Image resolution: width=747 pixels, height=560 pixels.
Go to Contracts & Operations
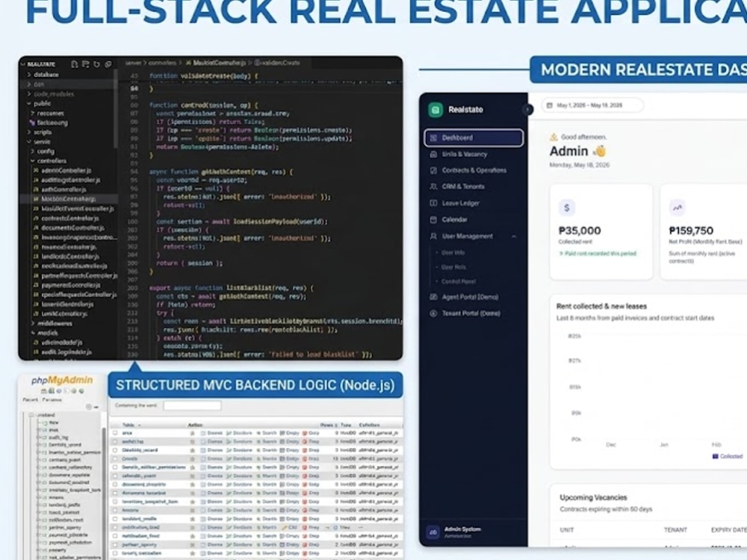(x=474, y=170)
